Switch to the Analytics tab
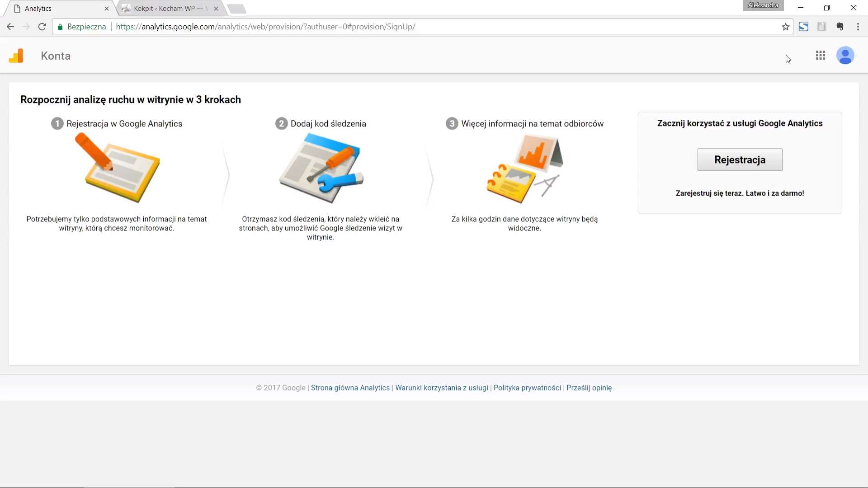Screen dimensions: 868x488 (x=59, y=9)
